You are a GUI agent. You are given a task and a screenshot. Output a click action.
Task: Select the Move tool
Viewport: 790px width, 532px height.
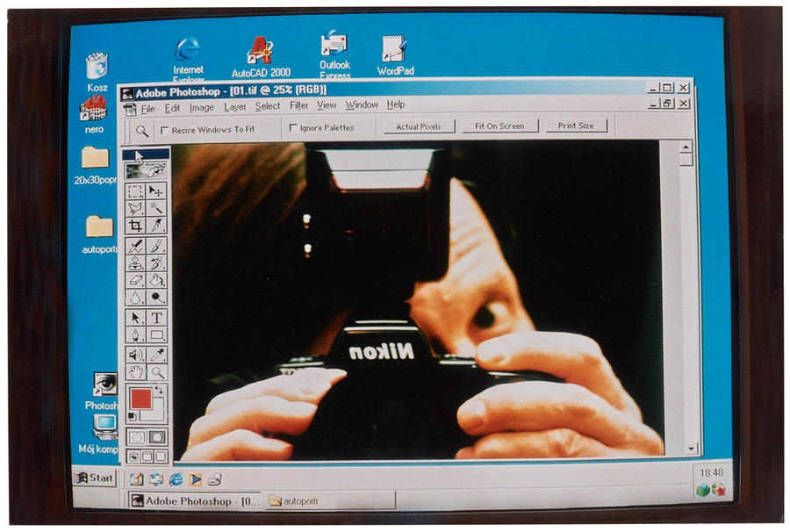pos(156,191)
